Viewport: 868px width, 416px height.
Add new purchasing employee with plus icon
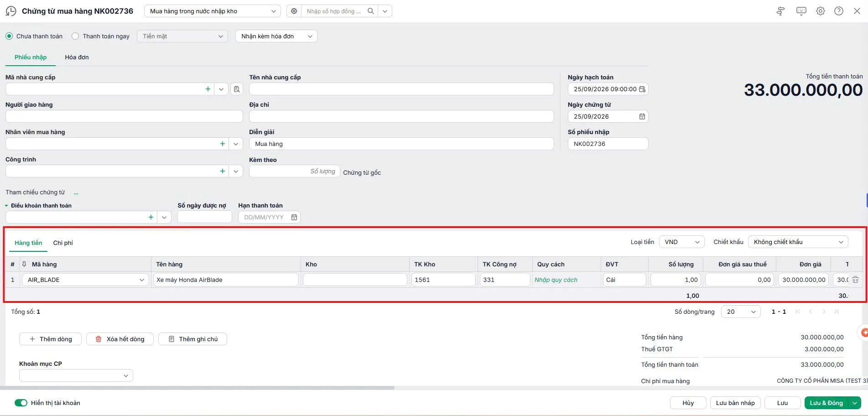(x=223, y=144)
